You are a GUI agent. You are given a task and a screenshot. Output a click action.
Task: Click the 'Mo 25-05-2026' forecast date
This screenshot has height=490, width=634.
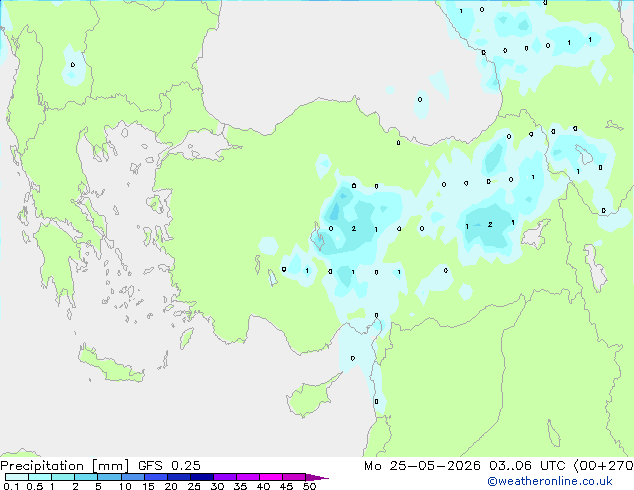coord(422,466)
